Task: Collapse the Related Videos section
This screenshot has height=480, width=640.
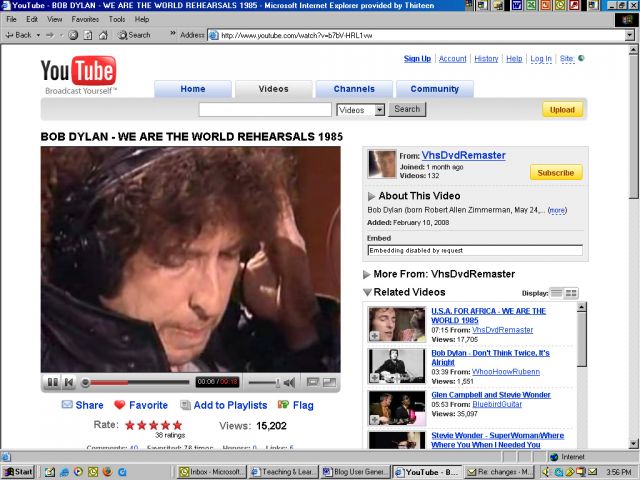Action: tap(367, 292)
